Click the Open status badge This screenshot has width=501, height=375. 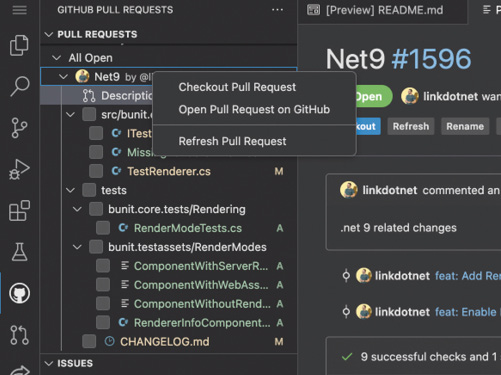(x=374, y=96)
